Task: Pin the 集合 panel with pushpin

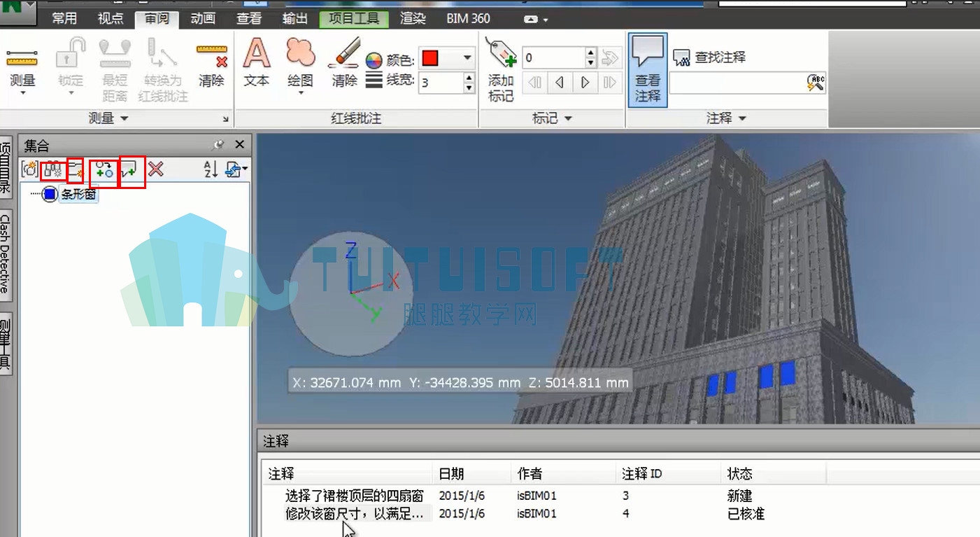Action: 218,145
